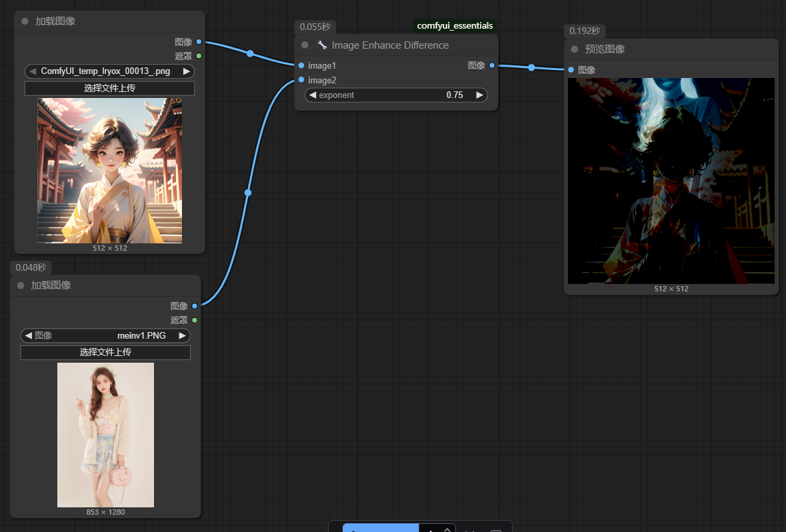Click the output preview image in 预览图像
The height and width of the screenshot is (532, 786).
[x=671, y=181]
